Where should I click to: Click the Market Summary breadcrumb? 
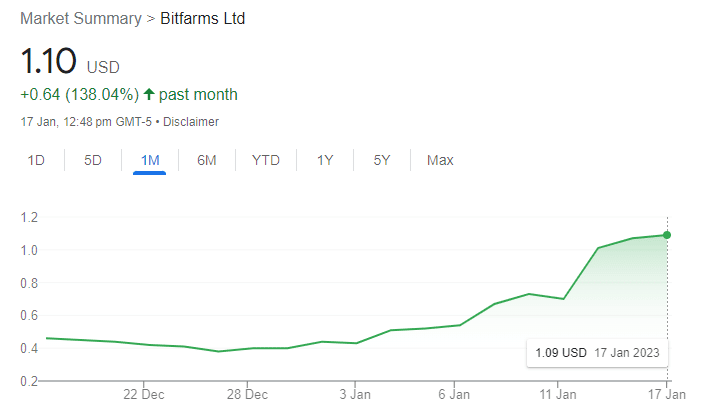85,19
